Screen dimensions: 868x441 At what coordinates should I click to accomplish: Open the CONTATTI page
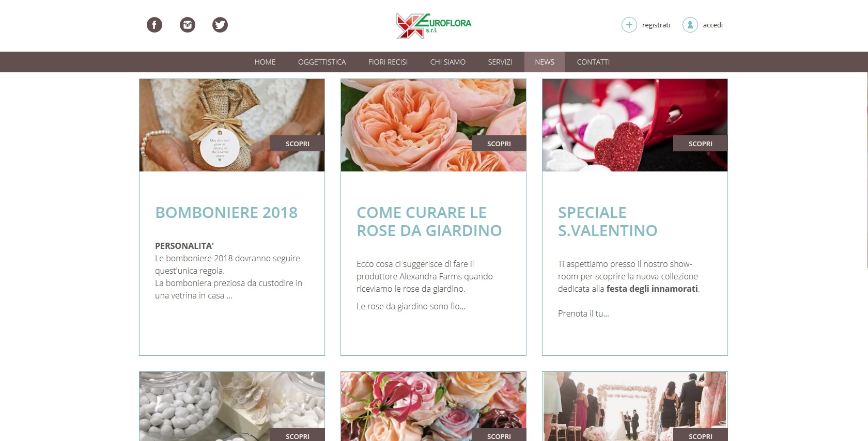pyautogui.click(x=593, y=62)
